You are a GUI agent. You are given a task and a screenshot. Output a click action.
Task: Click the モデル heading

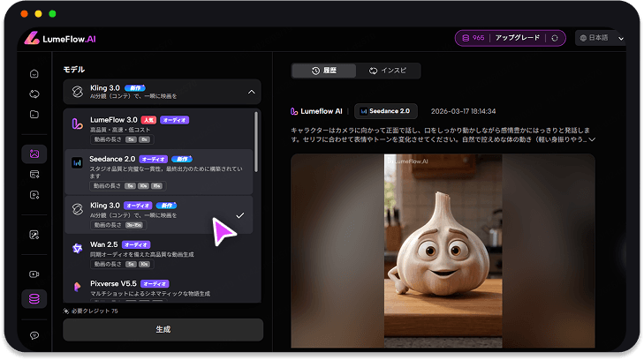pos(74,70)
